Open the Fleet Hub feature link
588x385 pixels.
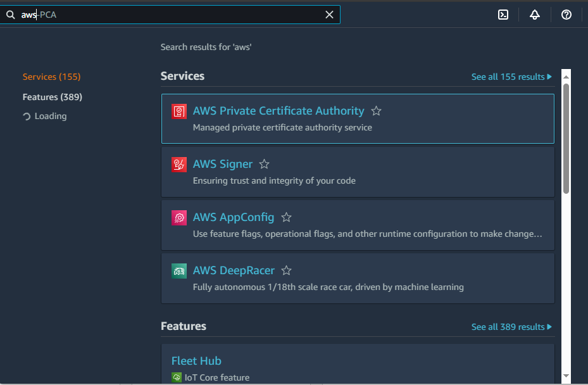point(196,361)
